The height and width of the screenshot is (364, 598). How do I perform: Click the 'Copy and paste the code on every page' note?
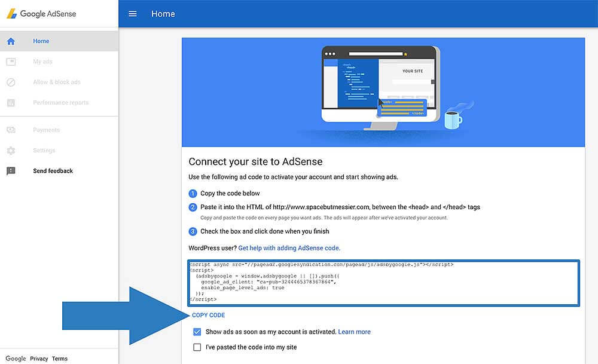pyautogui.click(x=324, y=218)
